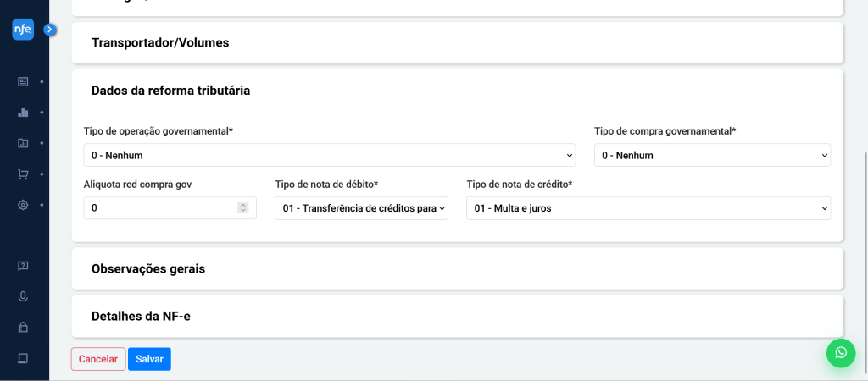
Task: Open the settings gear icon in sidebar
Action: (23, 205)
